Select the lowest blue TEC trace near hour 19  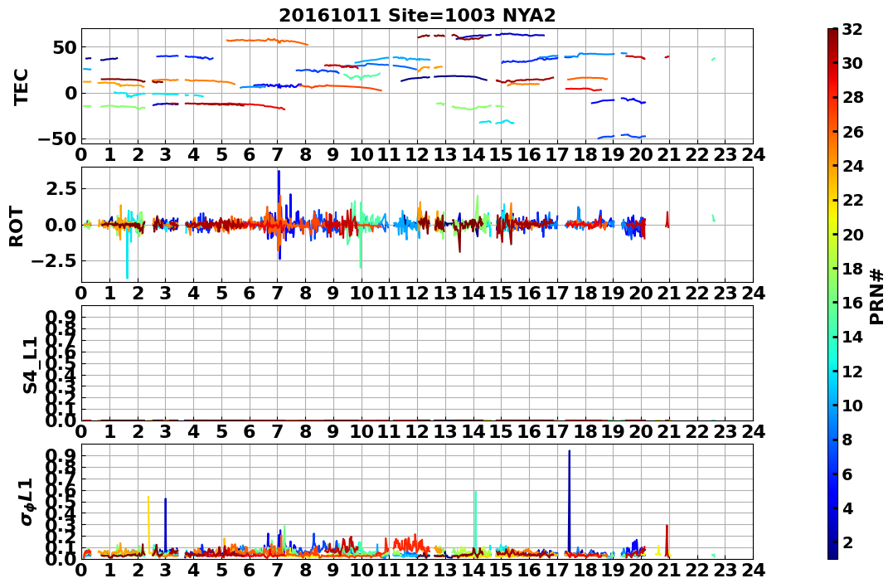pyautogui.click(x=621, y=136)
